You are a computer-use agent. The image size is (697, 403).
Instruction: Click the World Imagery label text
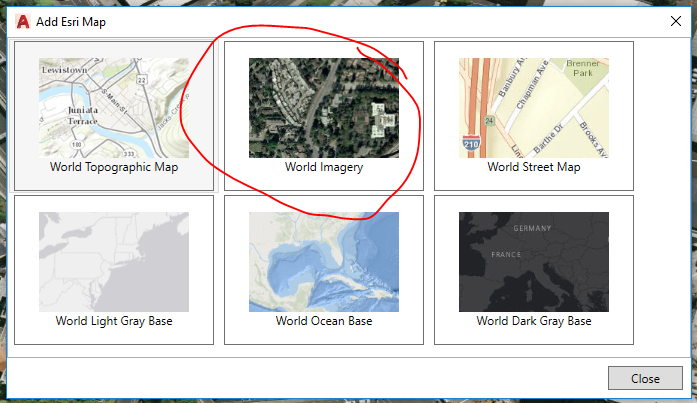324,167
